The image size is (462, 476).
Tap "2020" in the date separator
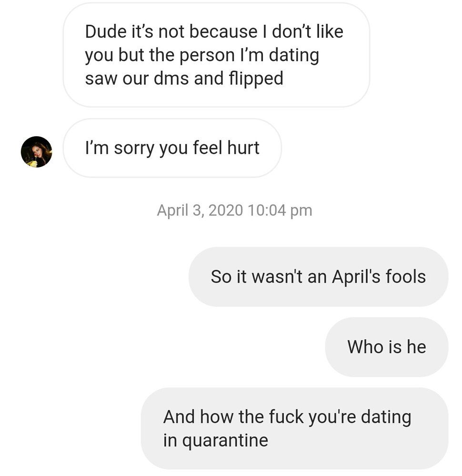pos(225,210)
